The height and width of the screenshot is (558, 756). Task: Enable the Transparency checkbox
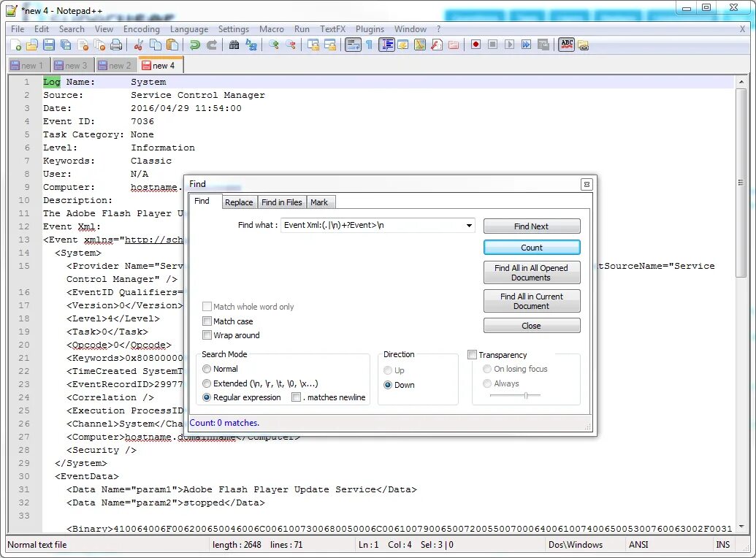473,355
